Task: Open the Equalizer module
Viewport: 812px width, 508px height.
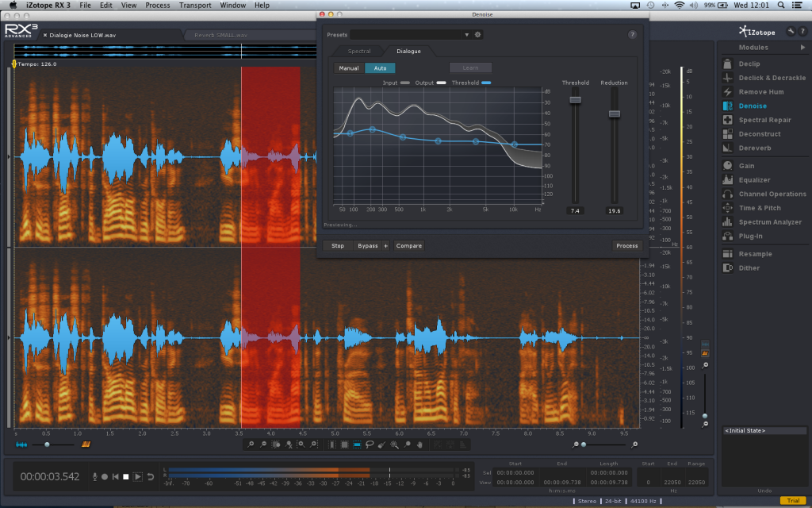Action: coord(746,180)
